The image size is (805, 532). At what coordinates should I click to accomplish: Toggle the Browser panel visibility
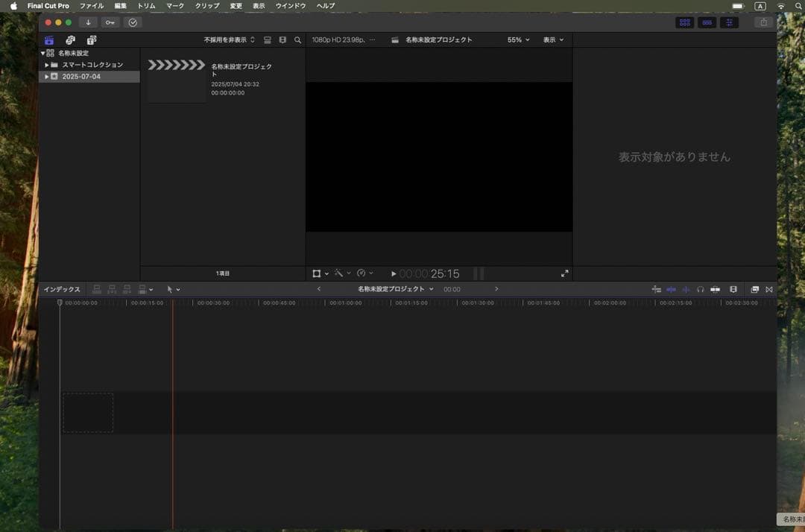tap(684, 22)
